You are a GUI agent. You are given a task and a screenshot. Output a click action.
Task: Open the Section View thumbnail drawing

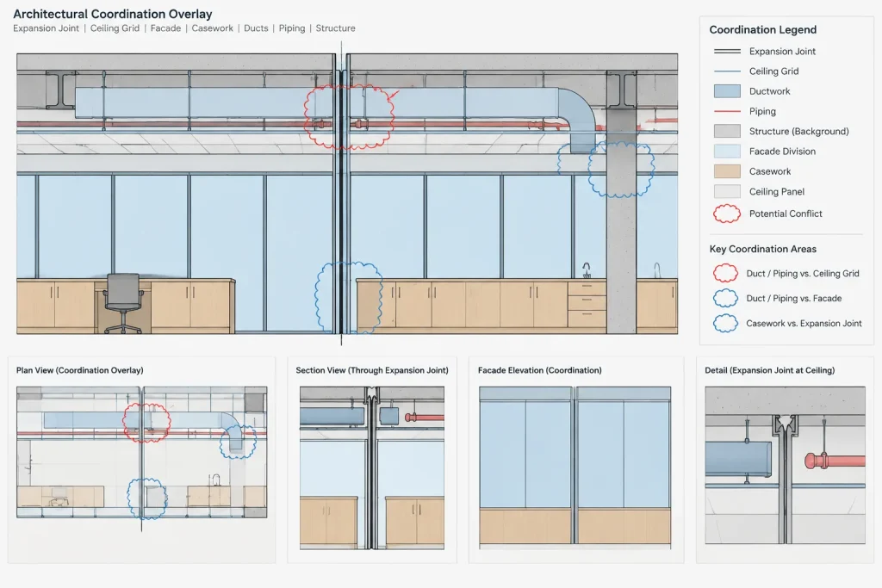(x=372, y=467)
